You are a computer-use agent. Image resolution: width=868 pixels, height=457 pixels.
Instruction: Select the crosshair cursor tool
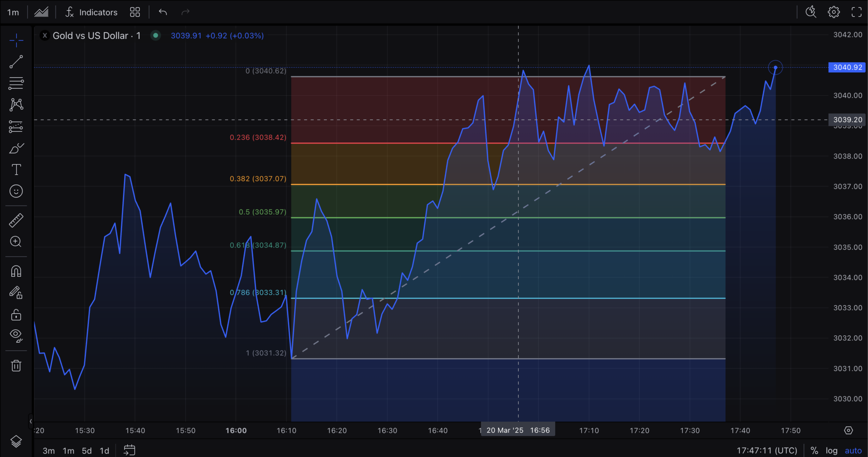click(x=16, y=40)
